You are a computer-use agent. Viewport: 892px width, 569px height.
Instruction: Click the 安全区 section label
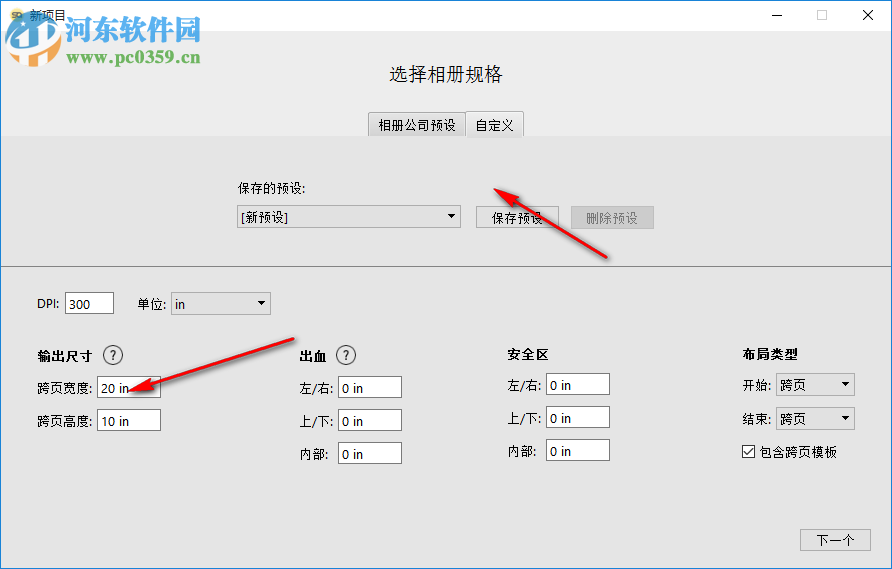click(x=527, y=354)
